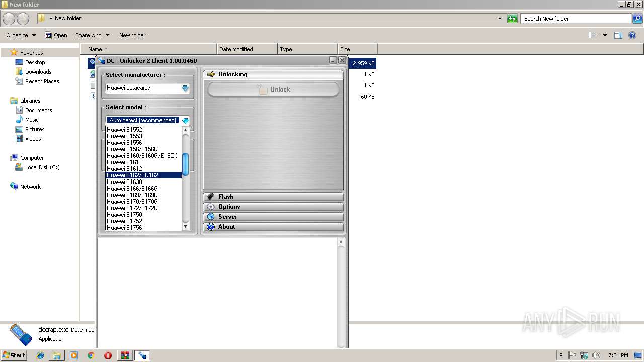This screenshot has width=644, height=362.
Task: Click model list scrollbar up arrow
Action: pyautogui.click(x=186, y=130)
